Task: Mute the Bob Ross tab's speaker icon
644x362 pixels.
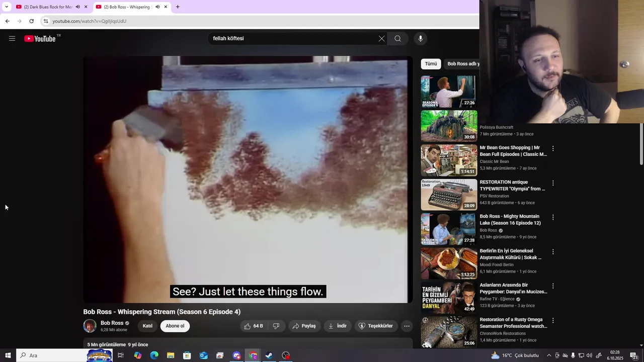Action: (x=157, y=7)
